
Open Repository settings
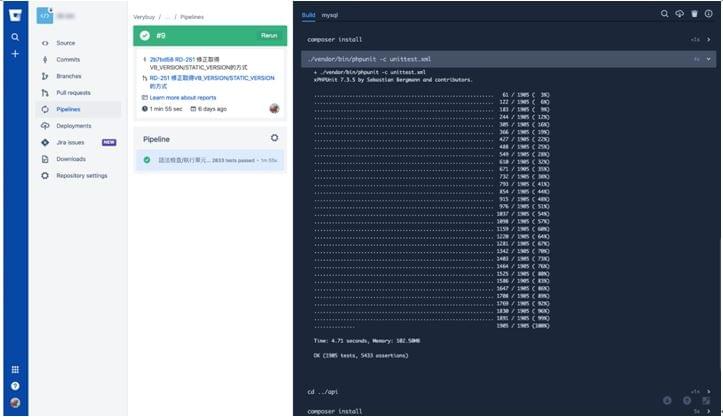(82, 176)
